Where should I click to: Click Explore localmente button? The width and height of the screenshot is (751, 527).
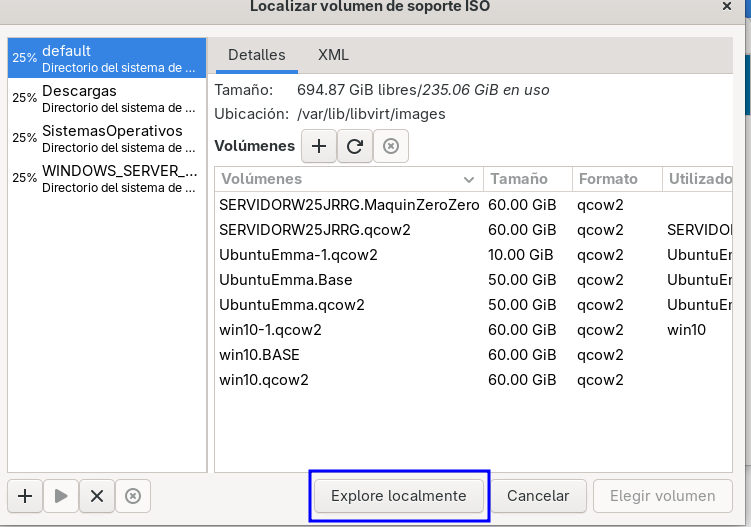click(x=398, y=496)
